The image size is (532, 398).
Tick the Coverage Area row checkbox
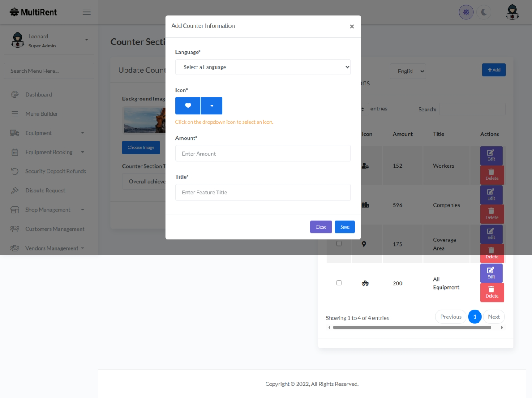click(x=339, y=244)
